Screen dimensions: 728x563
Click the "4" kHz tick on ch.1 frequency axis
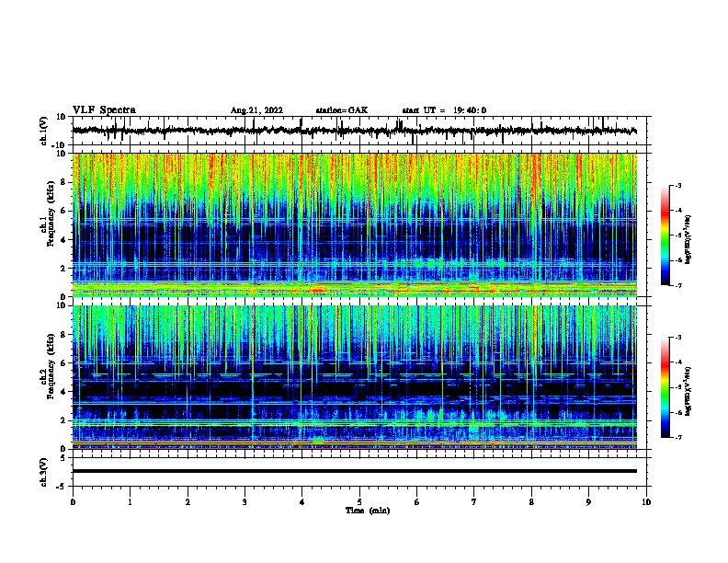[x=64, y=240]
